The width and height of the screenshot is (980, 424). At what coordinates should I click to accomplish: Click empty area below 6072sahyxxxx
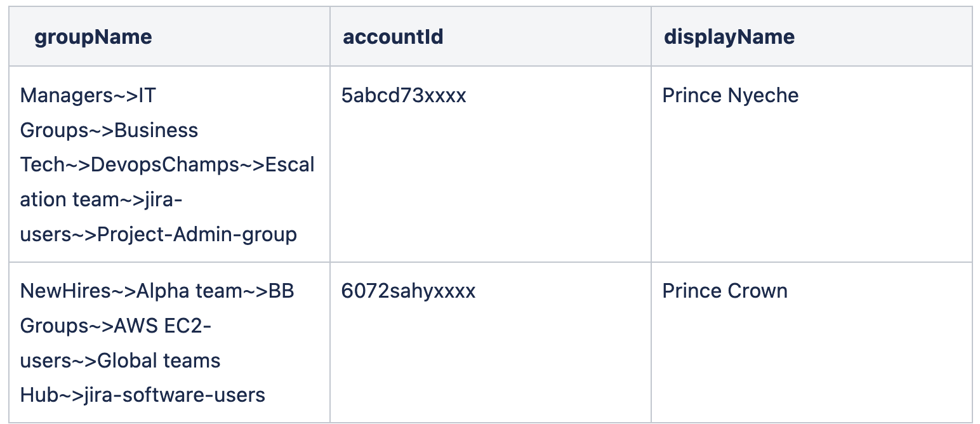491,362
